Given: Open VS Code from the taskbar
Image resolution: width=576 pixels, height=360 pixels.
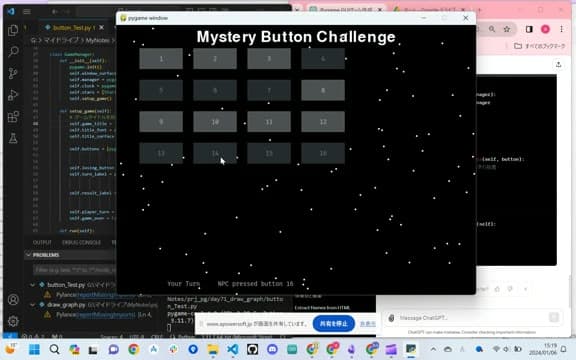Looking at the screenshot, I should pos(233,349).
